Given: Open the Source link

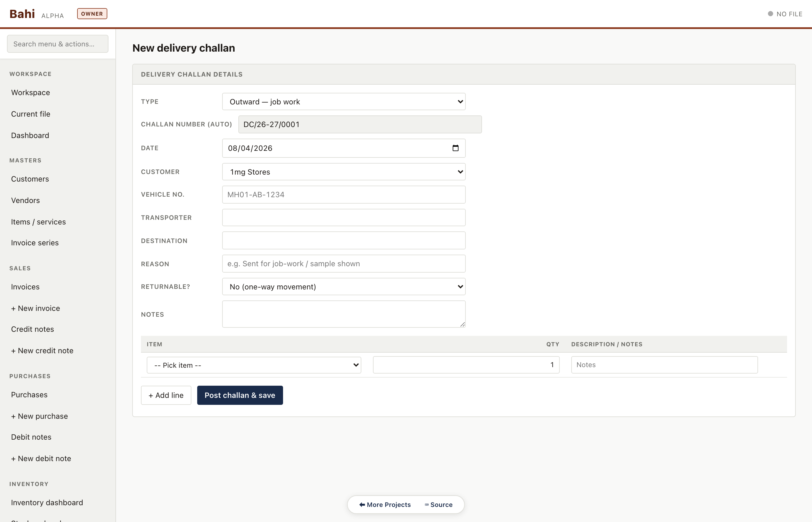Looking at the screenshot, I should (x=438, y=505).
